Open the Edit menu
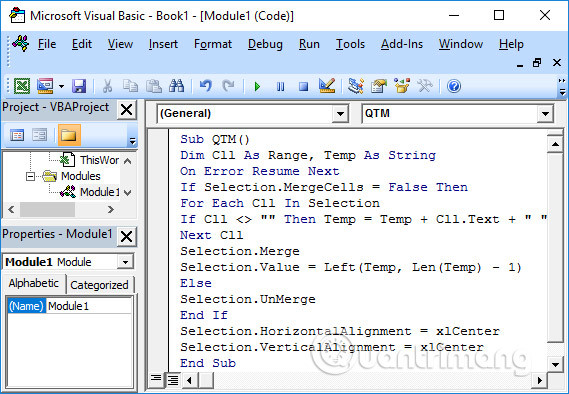 pyautogui.click(x=82, y=44)
